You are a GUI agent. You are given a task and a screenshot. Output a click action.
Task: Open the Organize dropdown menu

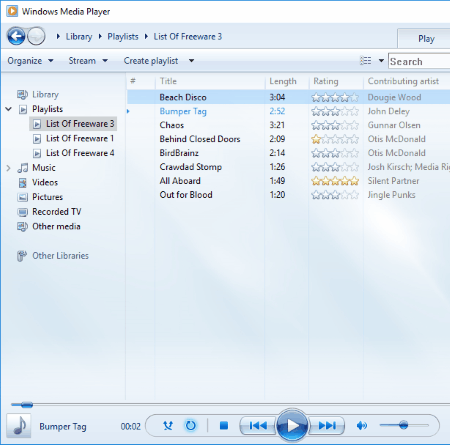point(30,61)
